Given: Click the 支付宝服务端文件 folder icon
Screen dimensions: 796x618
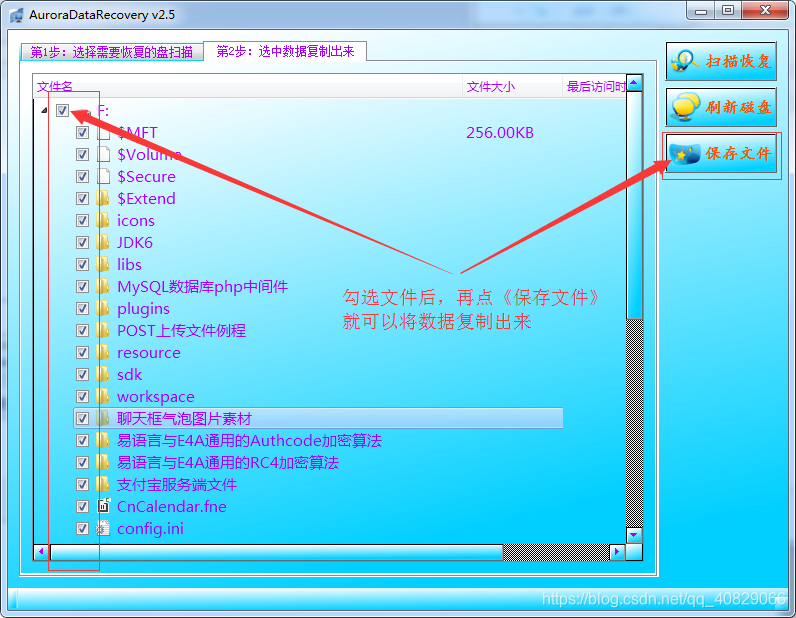Looking at the screenshot, I should click(x=103, y=484).
